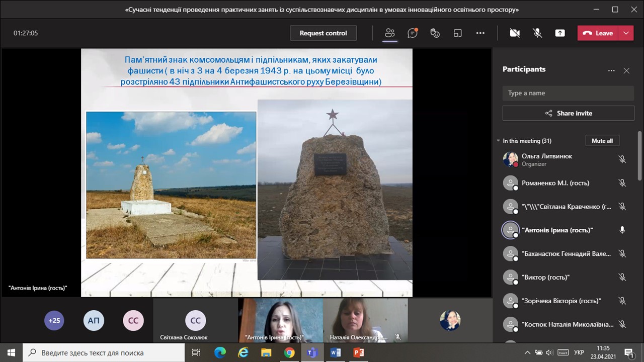Open the meeting chat conversation
Viewport: 644px width, 362px height.
click(413, 33)
